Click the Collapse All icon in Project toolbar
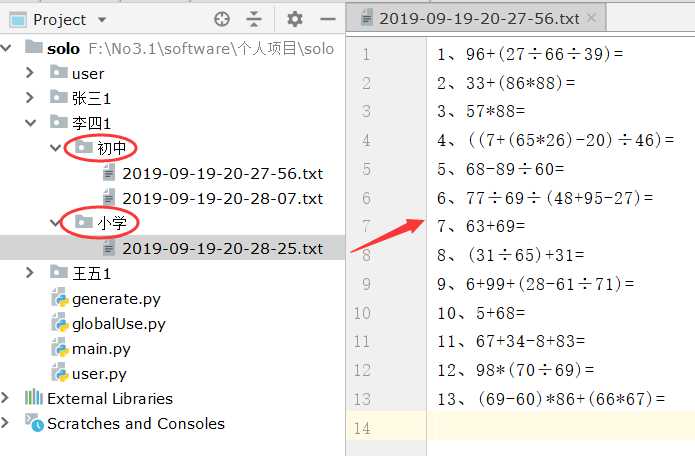The width and height of the screenshot is (695, 456). (x=254, y=19)
